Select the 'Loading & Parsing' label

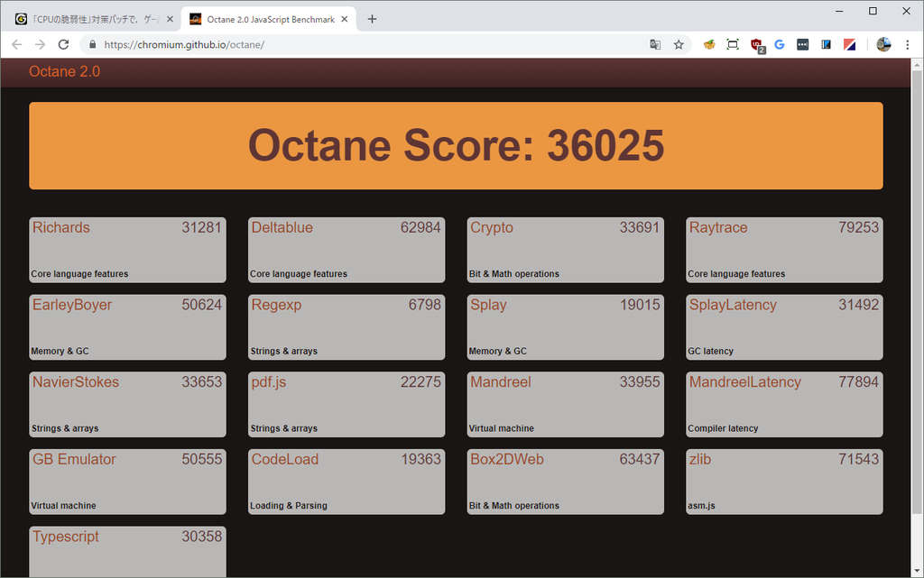pos(289,506)
